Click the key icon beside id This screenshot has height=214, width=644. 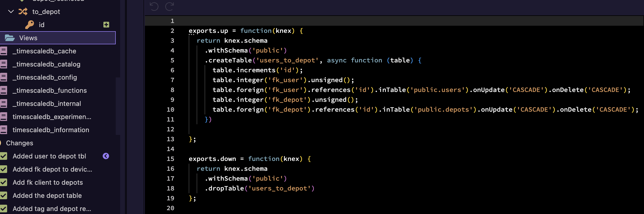pyautogui.click(x=30, y=25)
